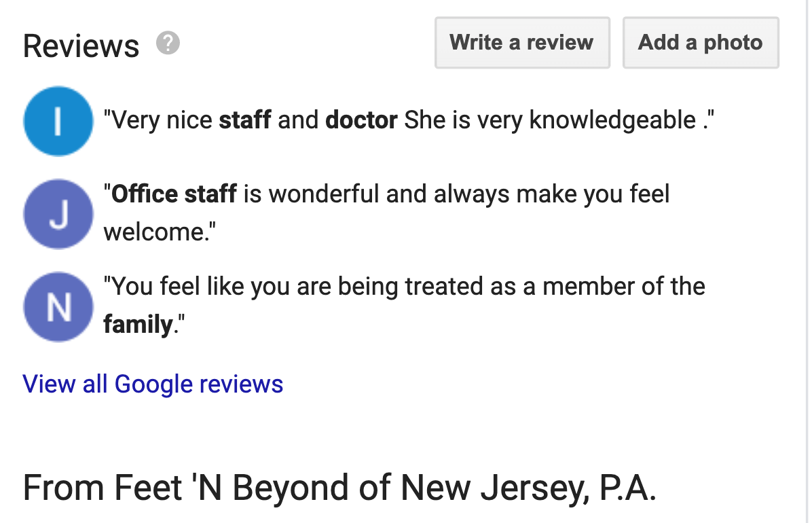Click "member of the" in third review
812x523 pixels.
point(623,286)
